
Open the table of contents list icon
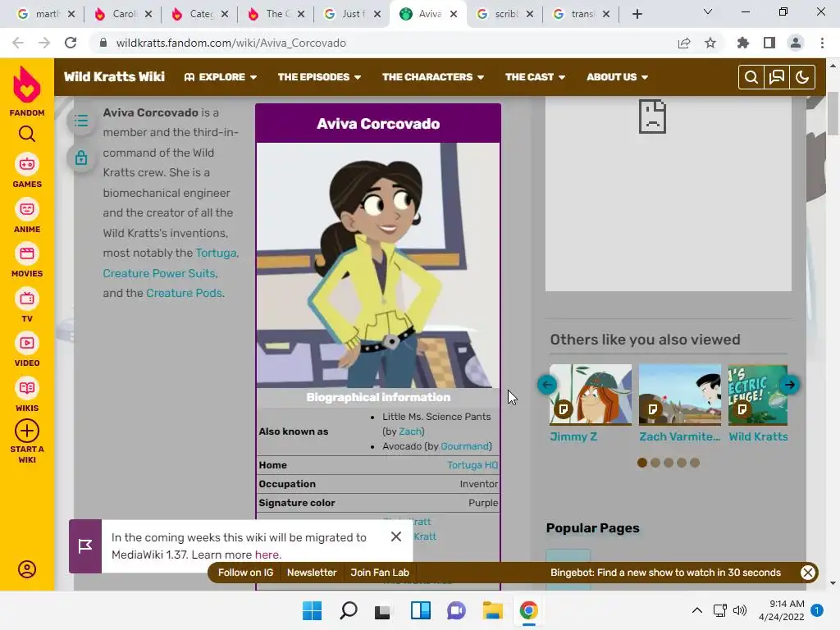(81, 121)
